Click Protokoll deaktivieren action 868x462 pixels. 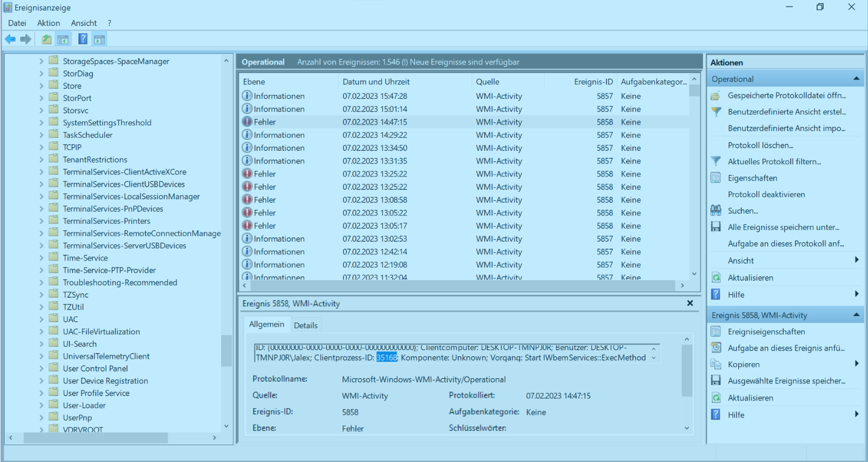point(766,194)
